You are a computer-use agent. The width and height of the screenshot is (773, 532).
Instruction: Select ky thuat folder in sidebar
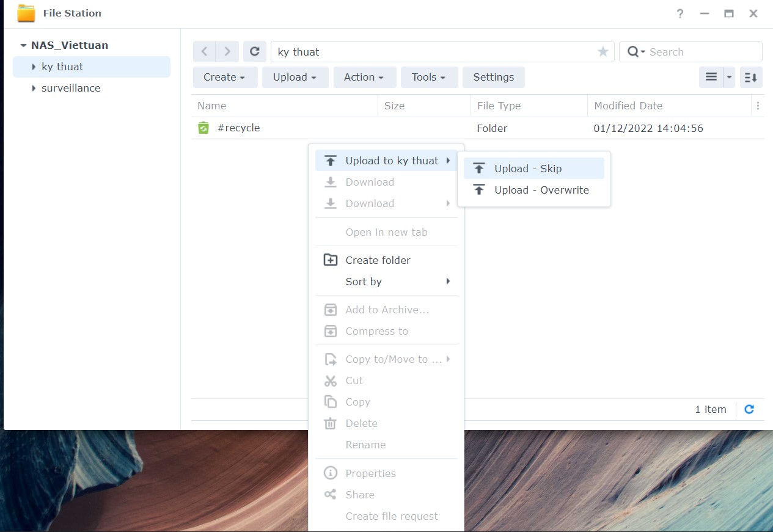click(x=92, y=67)
